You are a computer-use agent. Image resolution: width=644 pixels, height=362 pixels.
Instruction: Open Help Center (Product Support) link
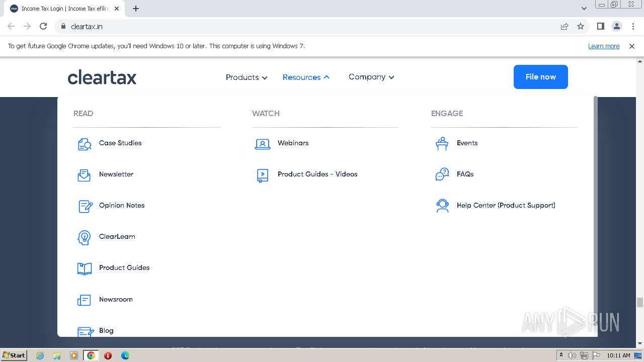[506, 206]
